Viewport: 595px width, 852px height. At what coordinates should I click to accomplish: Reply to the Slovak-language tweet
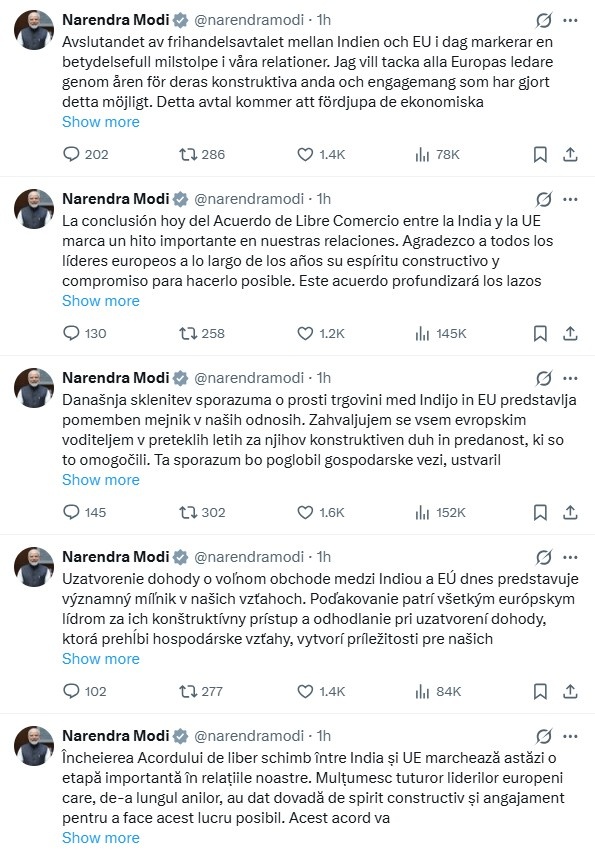(x=70, y=691)
